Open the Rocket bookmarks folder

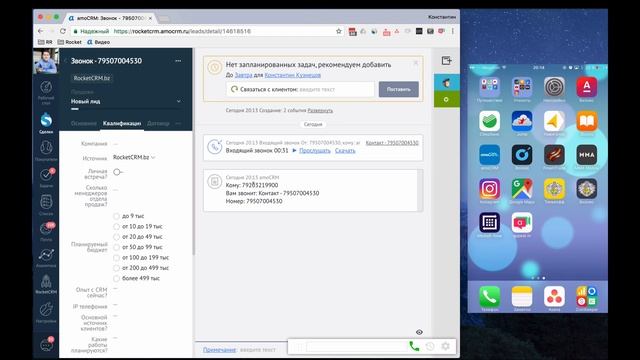pyautogui.click(x=70, y=42)
